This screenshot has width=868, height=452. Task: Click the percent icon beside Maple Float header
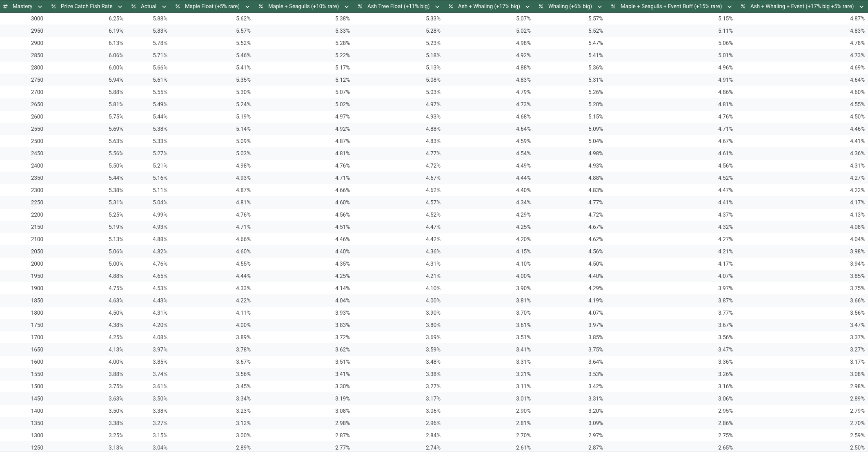pos(178,7)
